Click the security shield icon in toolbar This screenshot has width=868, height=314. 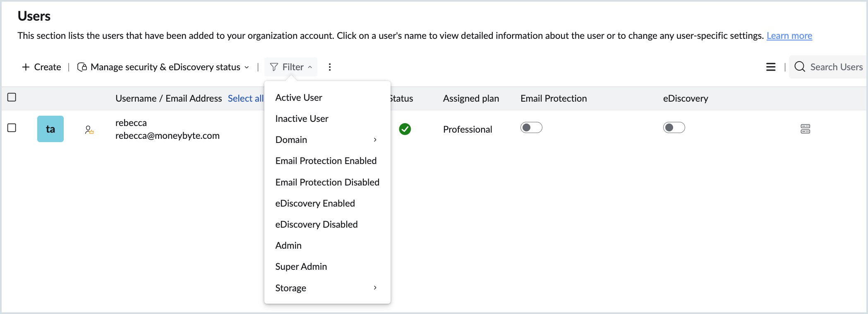click(82, 67)
